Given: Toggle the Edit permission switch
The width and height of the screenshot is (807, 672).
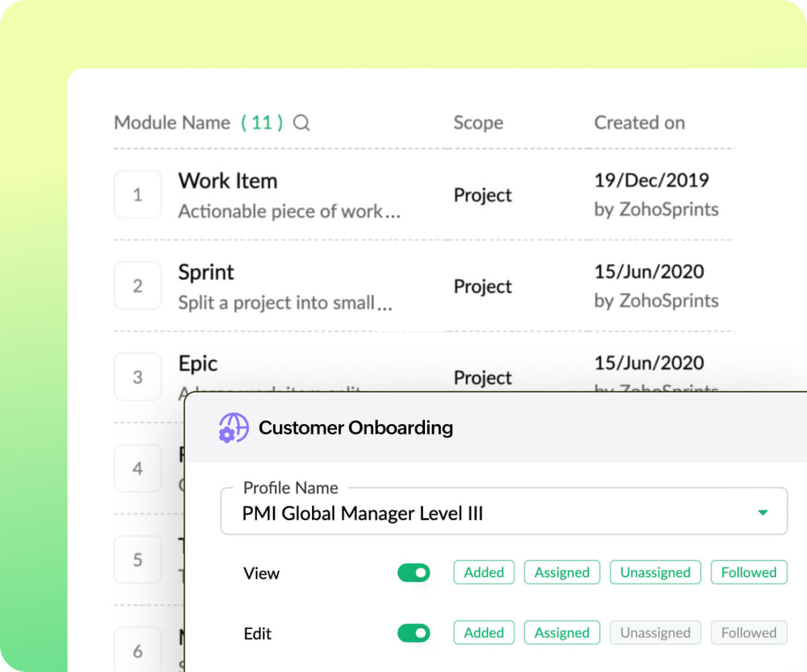Looking at the screenshot, I should [414, 633].
